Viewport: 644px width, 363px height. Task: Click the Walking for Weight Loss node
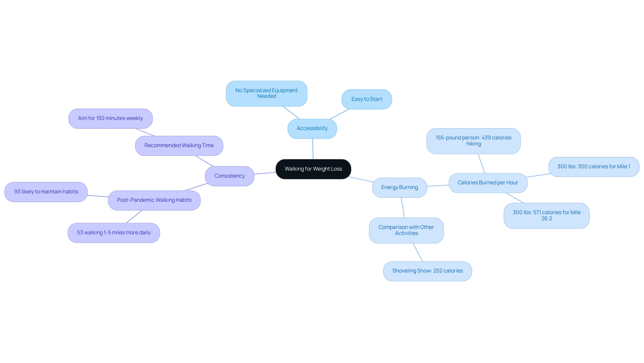coord(313,169)
